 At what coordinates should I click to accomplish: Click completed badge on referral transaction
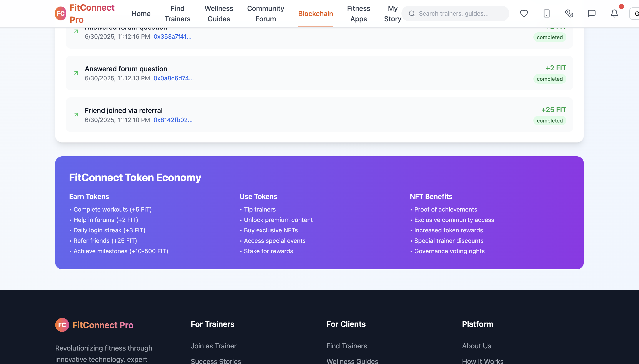pos(549,121)
